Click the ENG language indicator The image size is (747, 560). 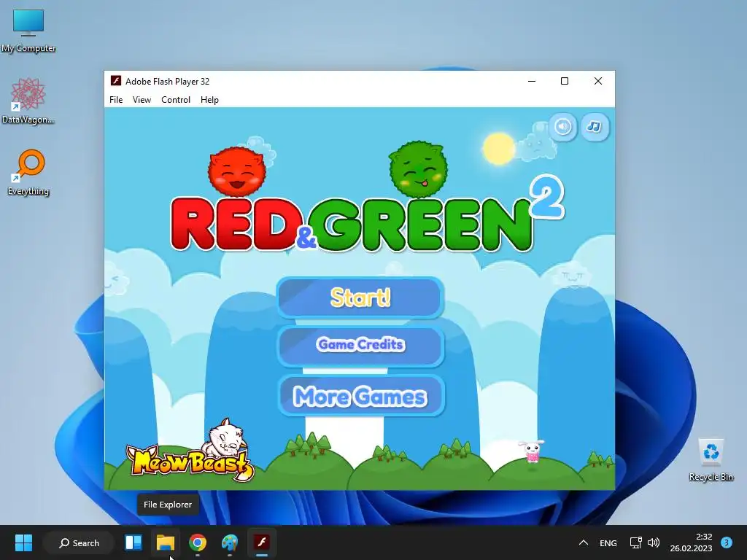(608, 542)
